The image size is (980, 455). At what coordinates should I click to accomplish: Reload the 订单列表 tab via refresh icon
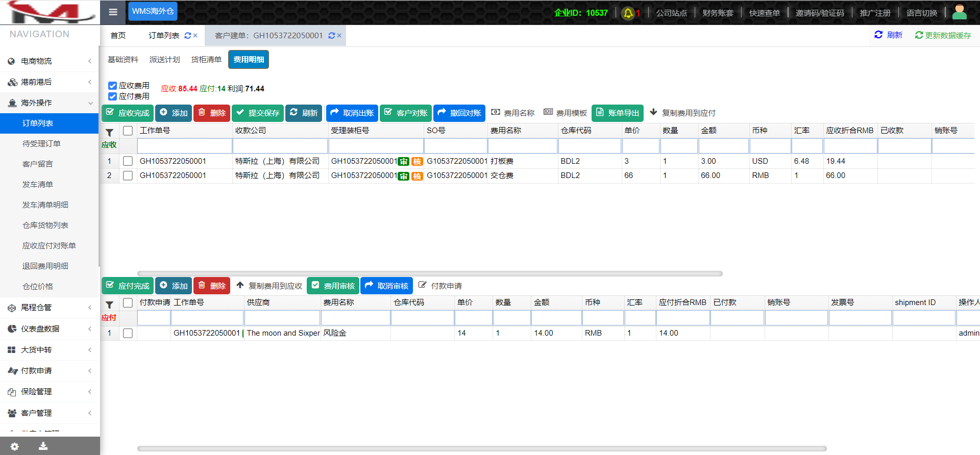(187, 36)
